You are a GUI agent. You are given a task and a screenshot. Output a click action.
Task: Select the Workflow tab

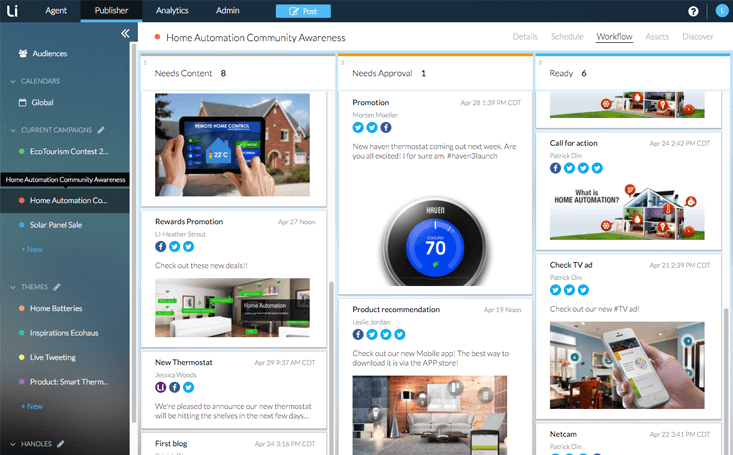(614, 36)
